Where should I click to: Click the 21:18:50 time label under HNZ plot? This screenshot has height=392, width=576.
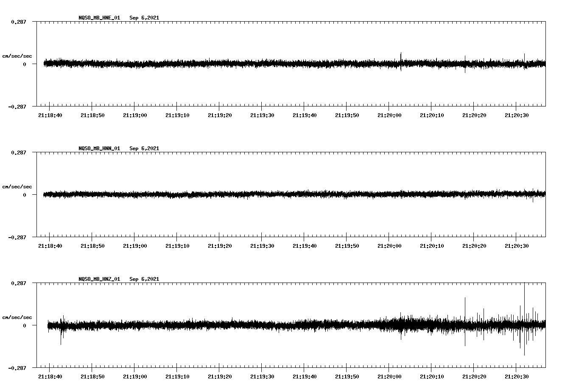(x=92, y=376)
